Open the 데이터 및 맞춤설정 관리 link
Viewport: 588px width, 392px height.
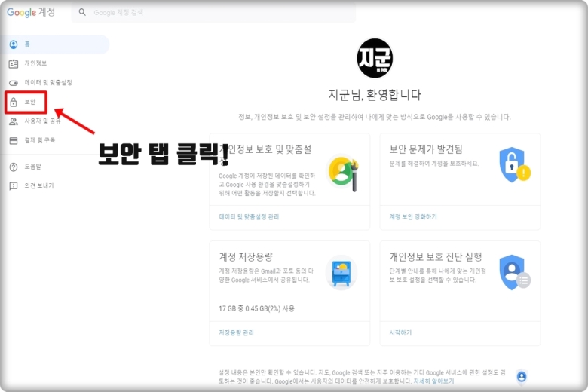click(x=249, y=217)
